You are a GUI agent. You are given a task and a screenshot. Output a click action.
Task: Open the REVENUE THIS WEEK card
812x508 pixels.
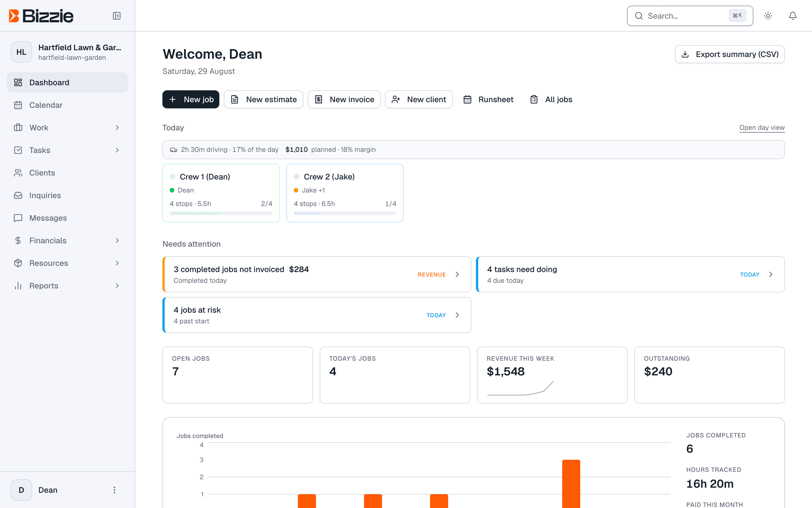[552, 375]
